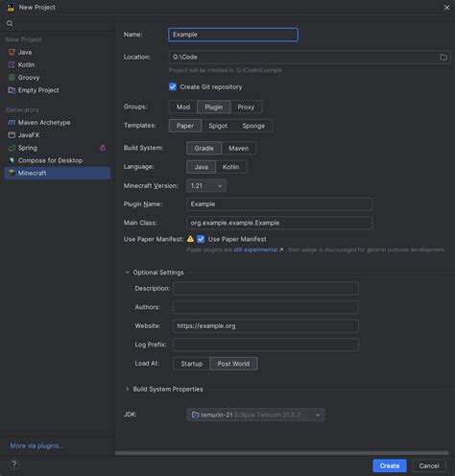The width and height of the screenshot is (455, 476).
Task: Close the New Project dialog
Action: 446,8
